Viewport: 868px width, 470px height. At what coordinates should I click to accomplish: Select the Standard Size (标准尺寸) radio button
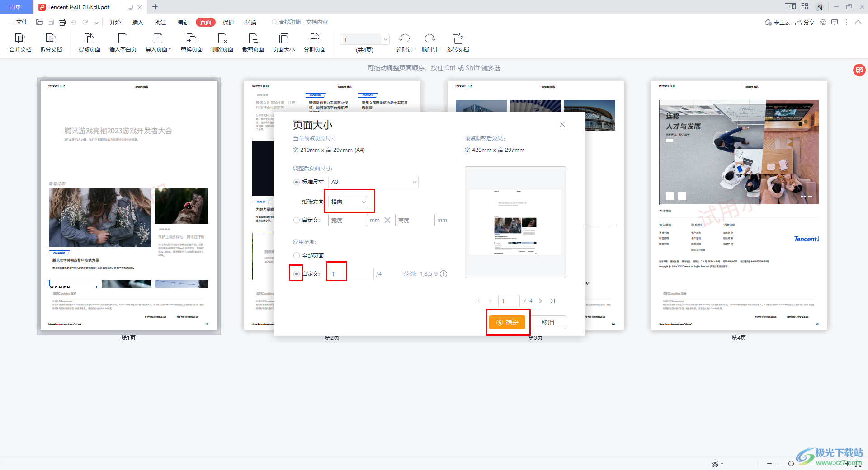pos(297,182)
